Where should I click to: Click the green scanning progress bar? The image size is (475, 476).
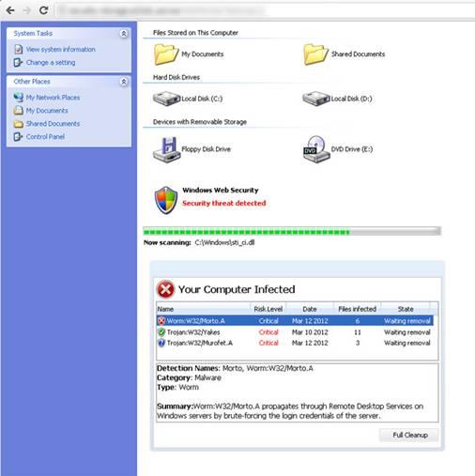point(292,232)
